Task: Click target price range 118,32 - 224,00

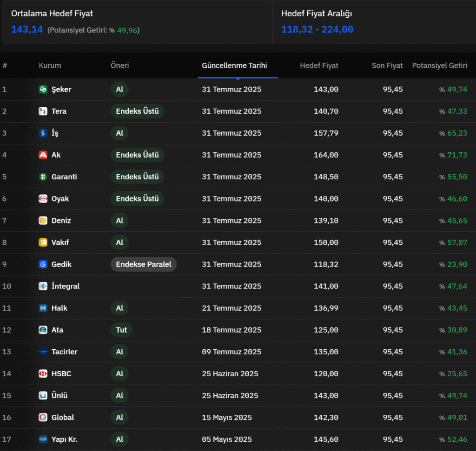Action: click(x=317, y=29)
